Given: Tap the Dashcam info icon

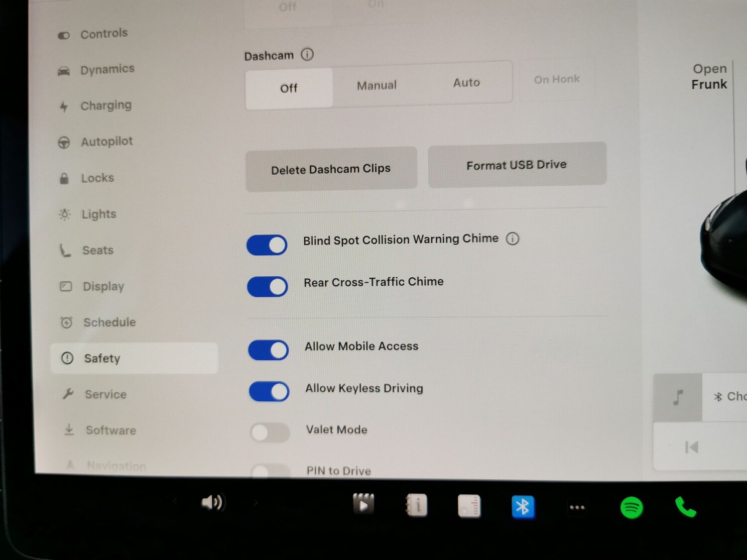Looking at the screenshot, I should coord(307,55).
